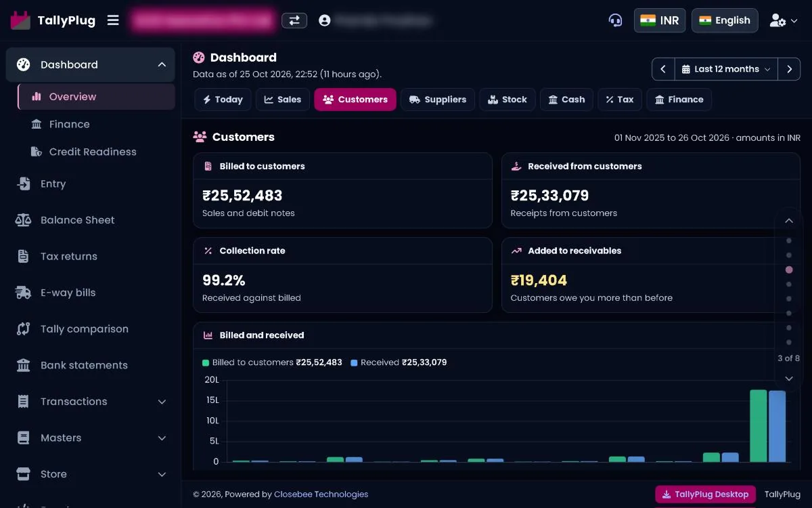
Task: Open Tally comparison page
Action: point(90,329)
